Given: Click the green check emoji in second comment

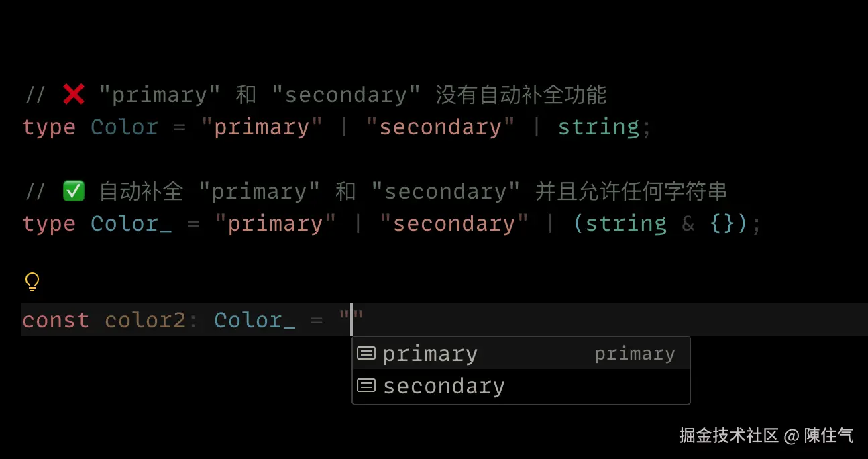Looking at the screenshot, I should pyautogui.click(x=74, y=191).
